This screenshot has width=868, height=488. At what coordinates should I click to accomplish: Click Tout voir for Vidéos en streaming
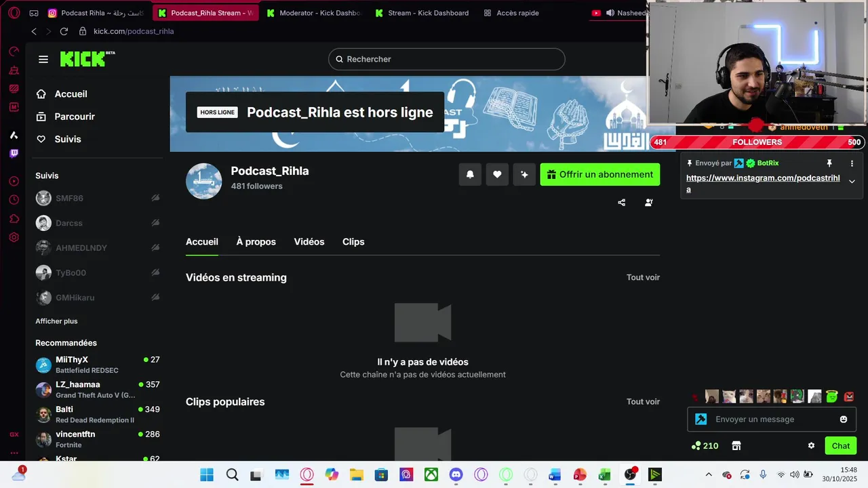643,277
